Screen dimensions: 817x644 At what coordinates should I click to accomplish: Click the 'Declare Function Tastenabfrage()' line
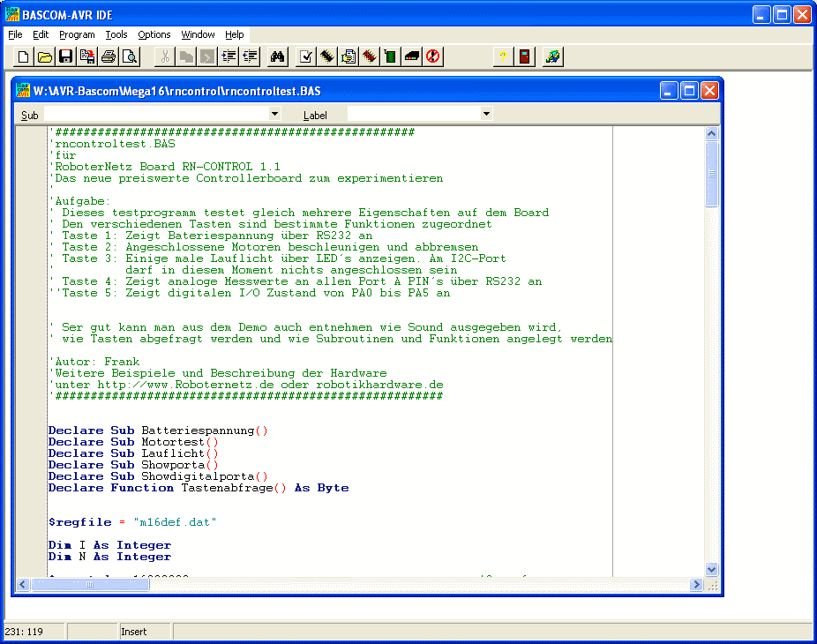click(x=199, y=488)
